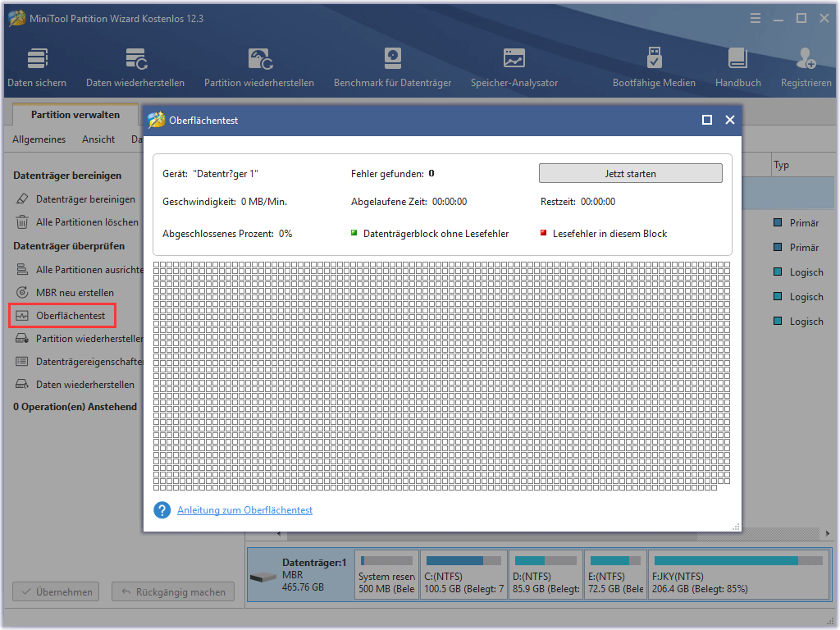The width and height of the screenshot is (840, 630).
Task: Open the Allgemeines menu
Action: [39, 139]
